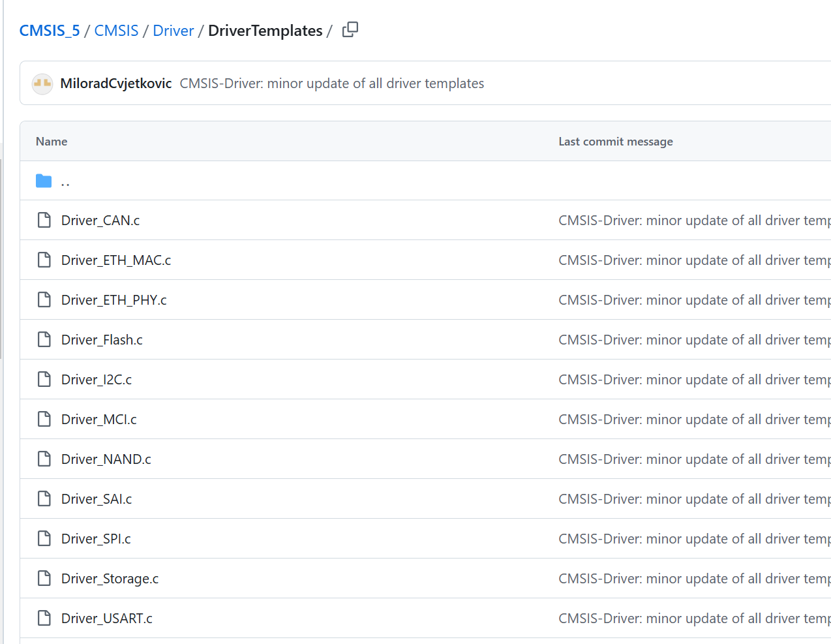Open the commit message for Driver_SAI.c row
The height and width of the screenshot is (644, 831).
[695, 499]
